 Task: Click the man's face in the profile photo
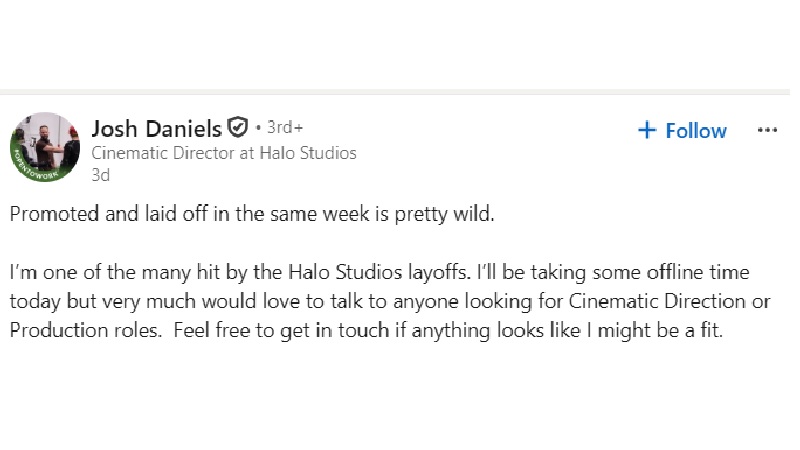click(x=45, y=132)
